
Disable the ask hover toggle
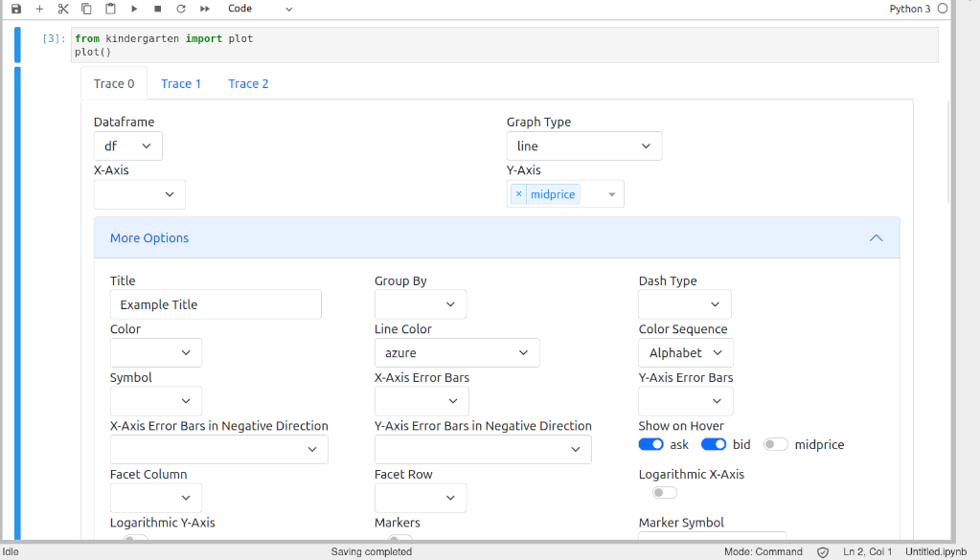[x=651, y=444]
